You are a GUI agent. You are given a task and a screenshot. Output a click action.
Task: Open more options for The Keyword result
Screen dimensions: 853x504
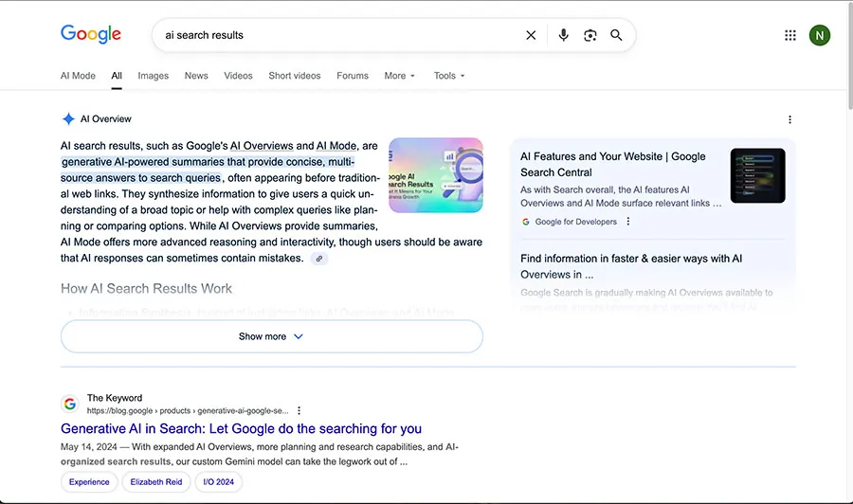coord(299,411)
